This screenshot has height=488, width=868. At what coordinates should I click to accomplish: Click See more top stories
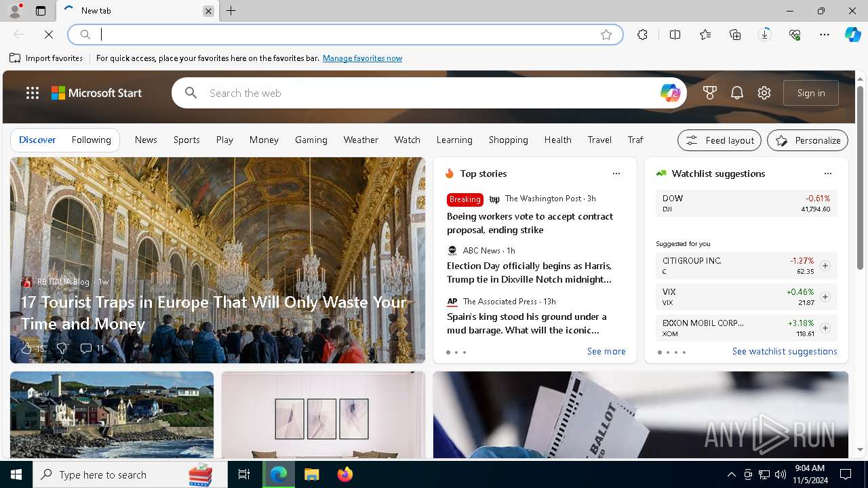pos(606,351)
